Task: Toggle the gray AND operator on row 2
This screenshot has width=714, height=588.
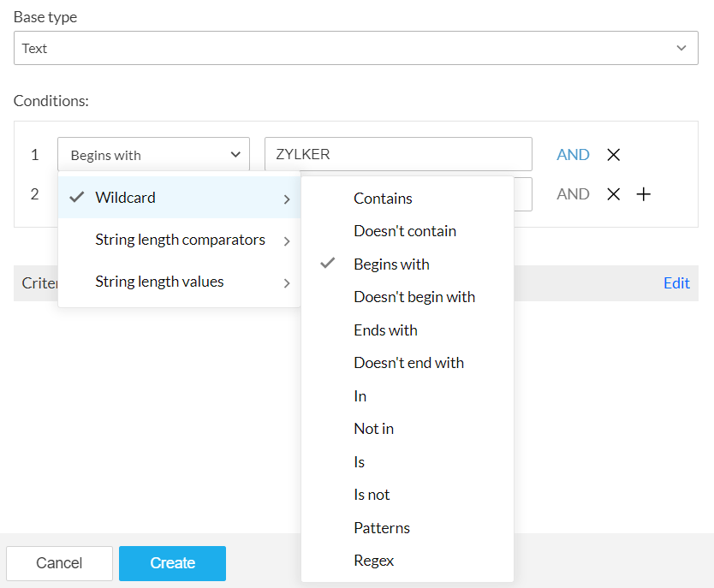Action: click(x=573, y=194)
